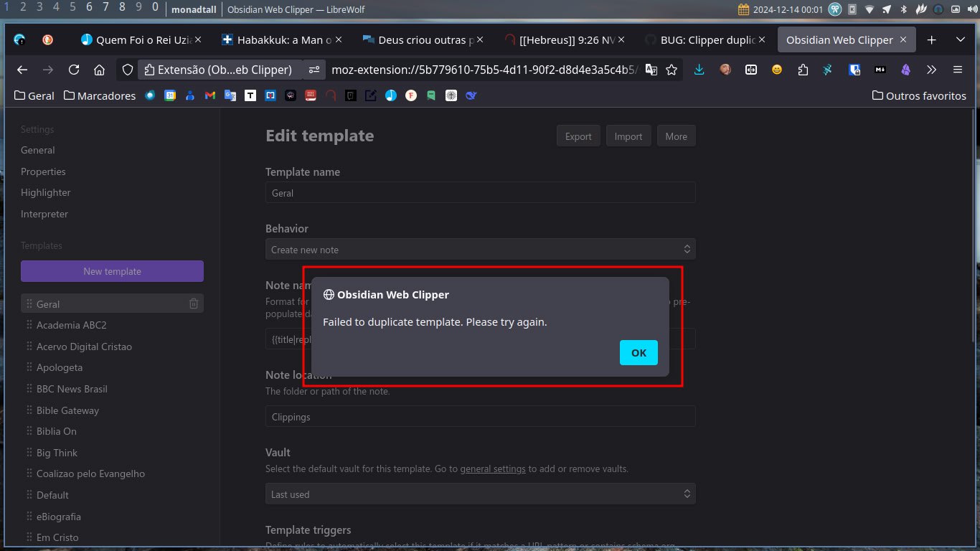Viewport: 980px width, 551px height.
Task: Click the Gmail bookmark icon
Action: click(210, 95)
